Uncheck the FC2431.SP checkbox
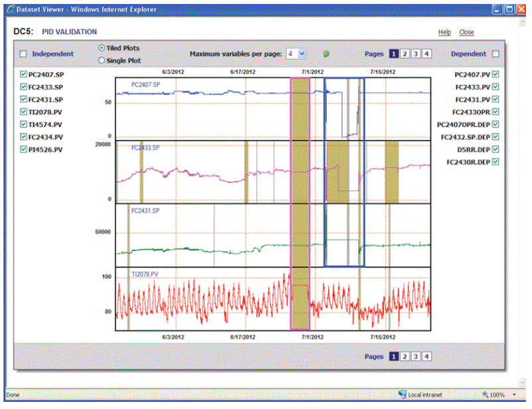The image size is (532, 409). (23, 100)
